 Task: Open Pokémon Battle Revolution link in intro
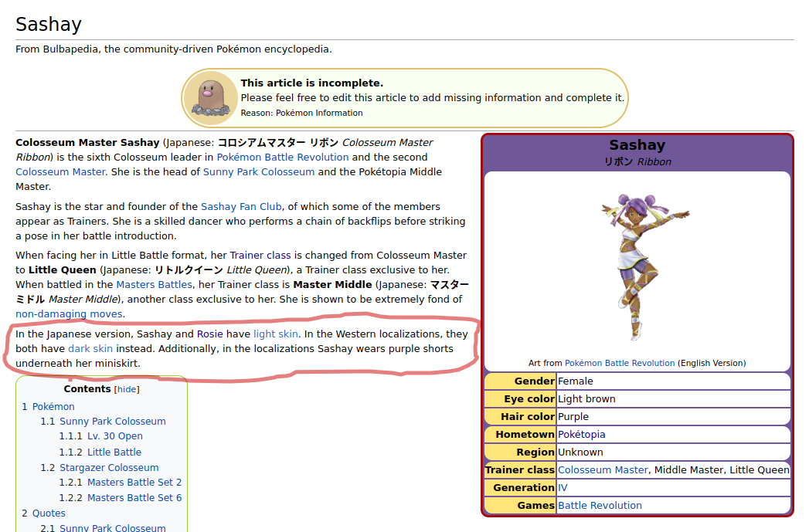click(x=283, y=158)
